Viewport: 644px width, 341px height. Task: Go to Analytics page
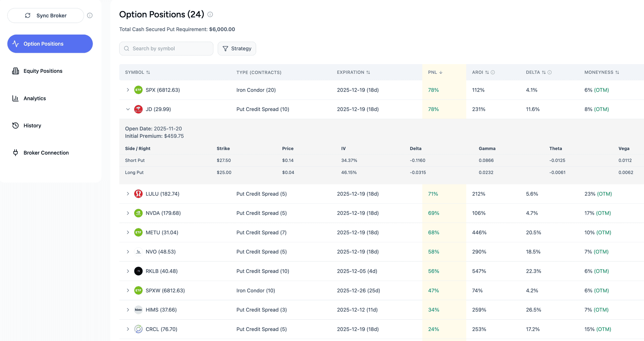pos(35,98)
